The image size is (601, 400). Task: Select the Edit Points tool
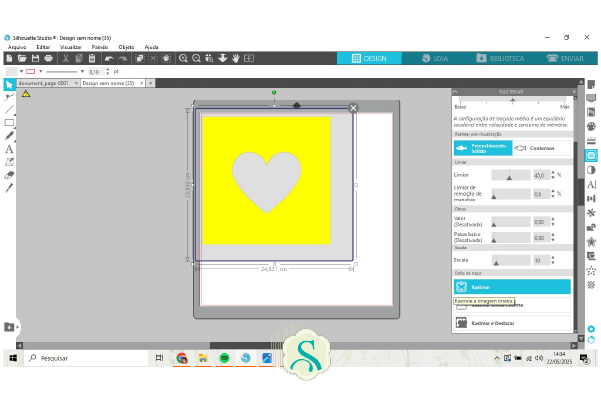[9, 97]
